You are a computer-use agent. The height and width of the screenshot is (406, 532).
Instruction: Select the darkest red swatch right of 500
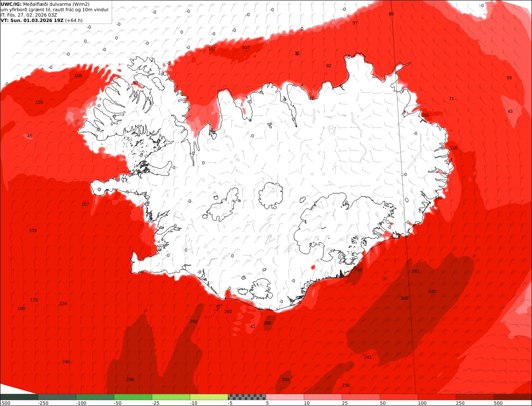(513, 397)
